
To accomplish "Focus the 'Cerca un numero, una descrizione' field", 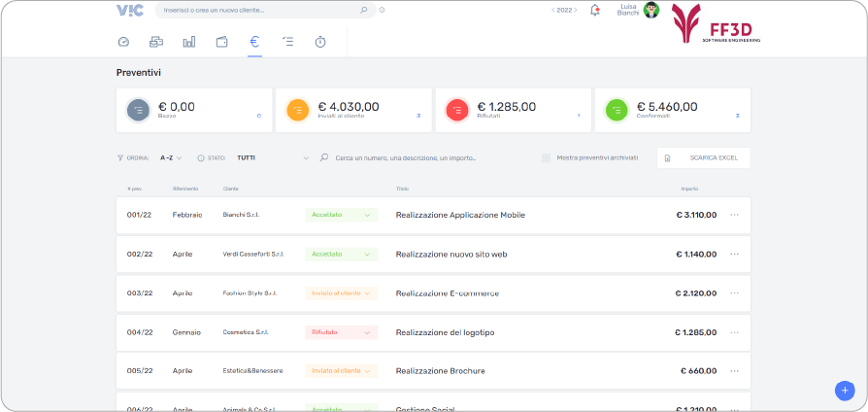I will pyautogui.click(x=405, y=157).
